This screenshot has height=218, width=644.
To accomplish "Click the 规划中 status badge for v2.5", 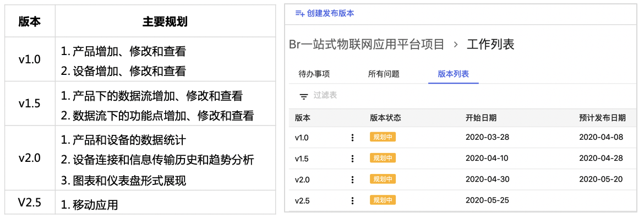I will click(x=383, y=200).
